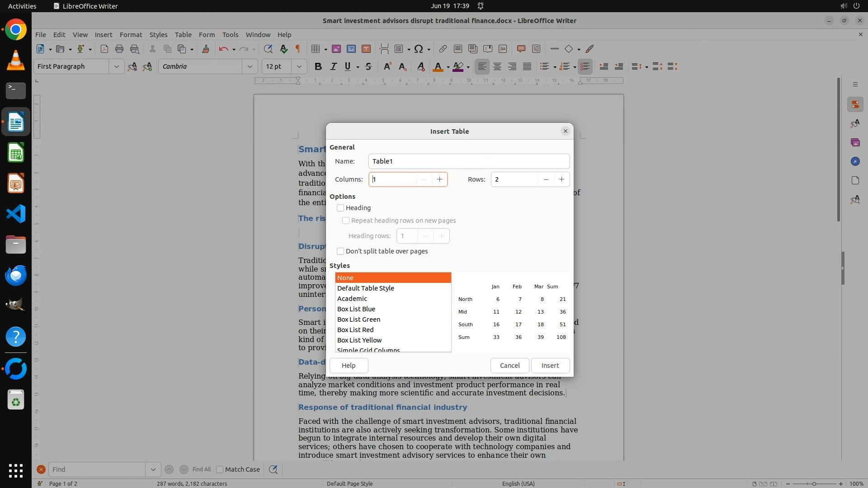The height and width of the screenshot is (488, 868).
Task: Select Academic in the Styles list
Action: pyautogui.click(x=352, y=299)
